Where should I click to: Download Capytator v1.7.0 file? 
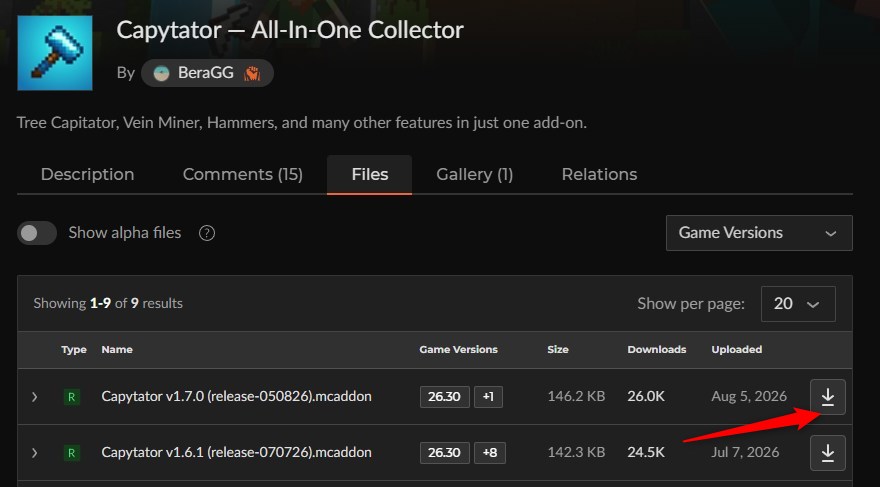coord(828,397)
